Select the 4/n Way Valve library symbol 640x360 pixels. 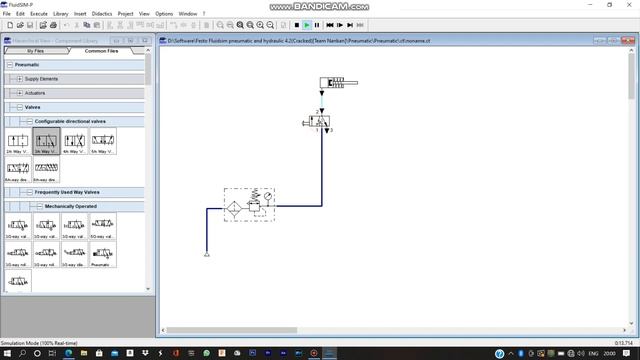74,141
